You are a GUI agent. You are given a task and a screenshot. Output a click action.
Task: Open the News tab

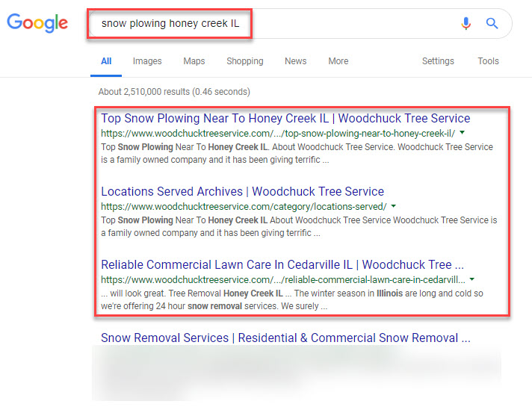(296, 61)
